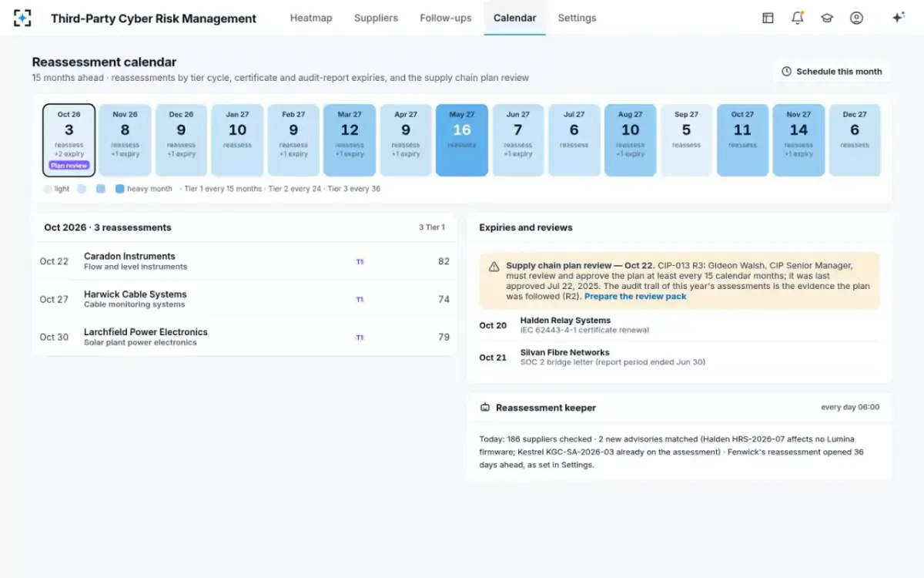The width and height of the screenshot is (924, 578).
Task: Select the Feb 27 month card
Action: 293,140
